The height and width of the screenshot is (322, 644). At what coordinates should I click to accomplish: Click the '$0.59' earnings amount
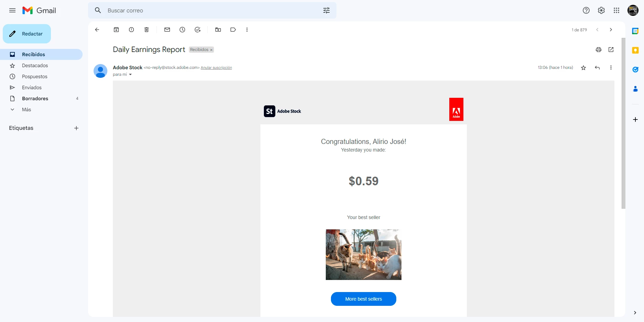pyautogui.click(x=364, y=181)
